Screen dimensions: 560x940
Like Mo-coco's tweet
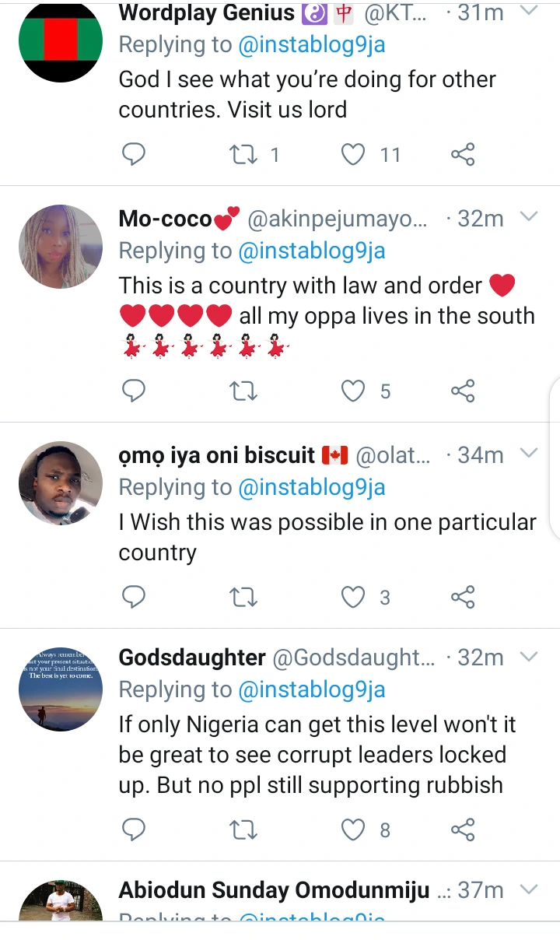pos(354,391)
